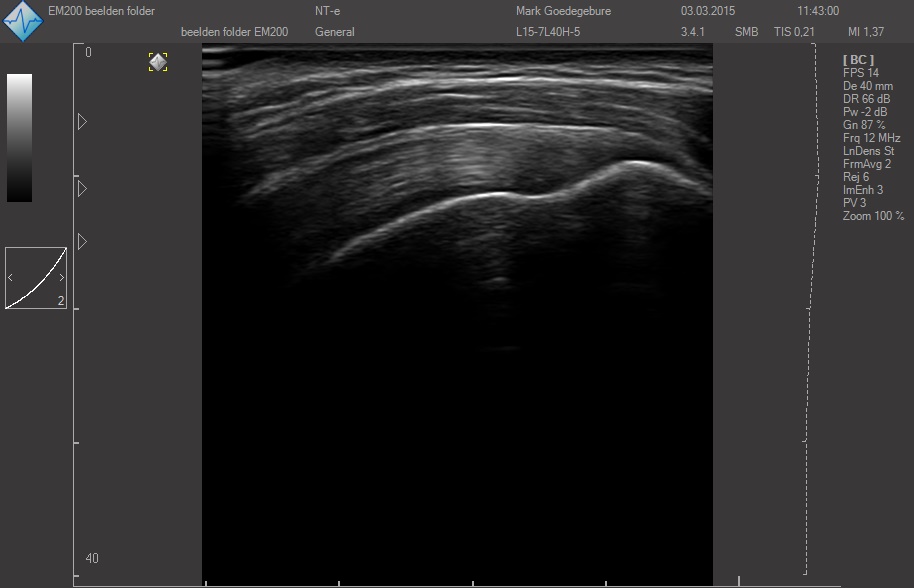
Task: Click the DR 66 dB dynamic range parameter
Action: 866,99
